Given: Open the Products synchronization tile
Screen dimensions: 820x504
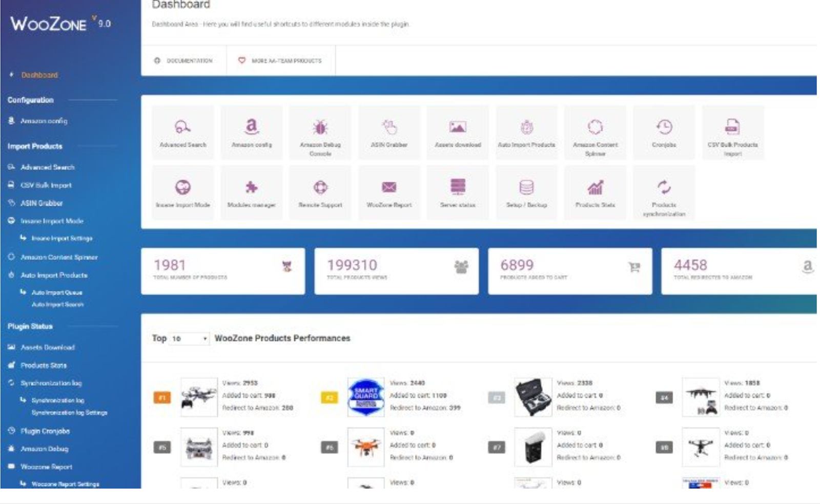Looking at the screenshot, I should pyautogui.click(x=664, y=193).
